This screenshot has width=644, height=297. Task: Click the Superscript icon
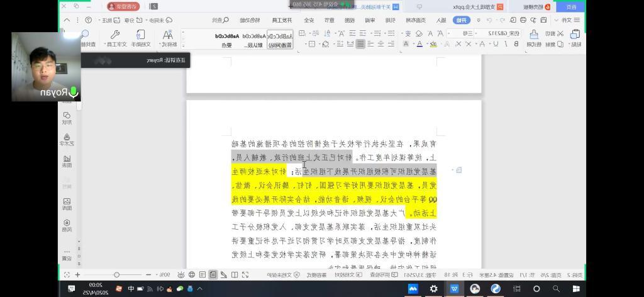pos(468,45)
